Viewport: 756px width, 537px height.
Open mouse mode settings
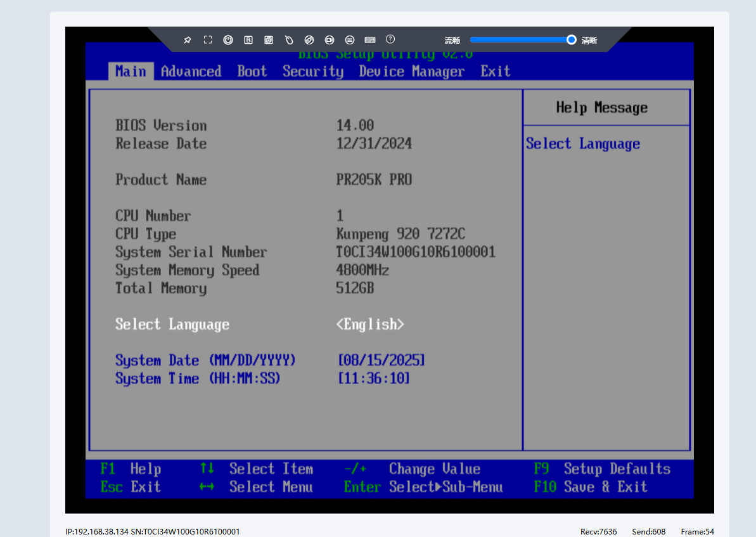289,39
